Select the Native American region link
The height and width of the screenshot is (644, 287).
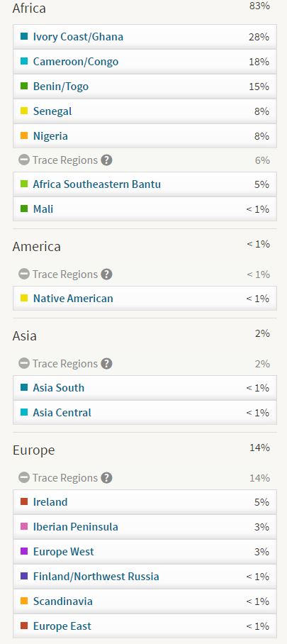pyautogui.click(x=73, y=299)
